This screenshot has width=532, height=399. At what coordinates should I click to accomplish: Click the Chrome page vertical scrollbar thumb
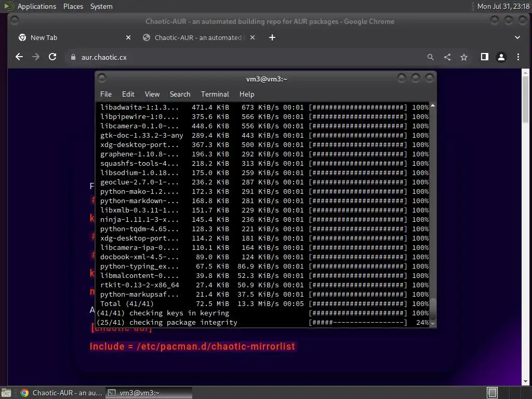pos(525,99)
